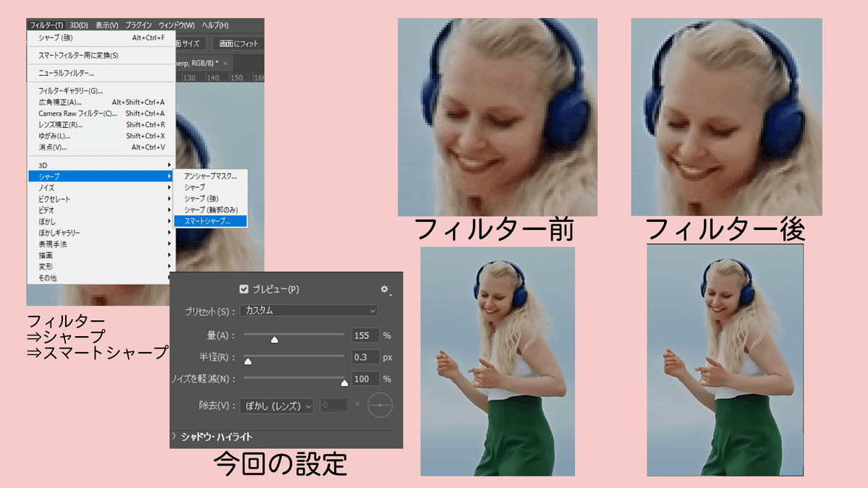The image size is (868, 488).
Task: Expand the ピクセレート filter submenu
Action: point(101,199)
